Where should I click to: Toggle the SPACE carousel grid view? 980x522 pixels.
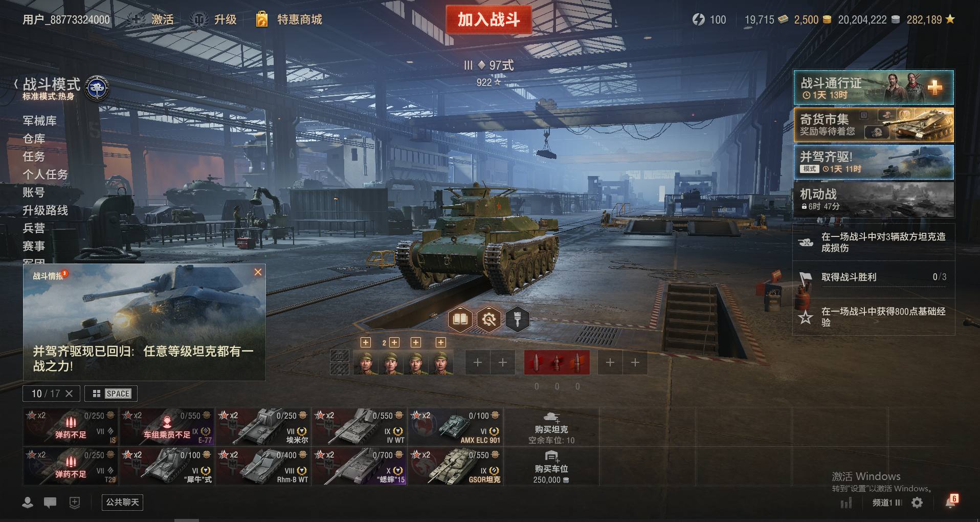[111, 394]
